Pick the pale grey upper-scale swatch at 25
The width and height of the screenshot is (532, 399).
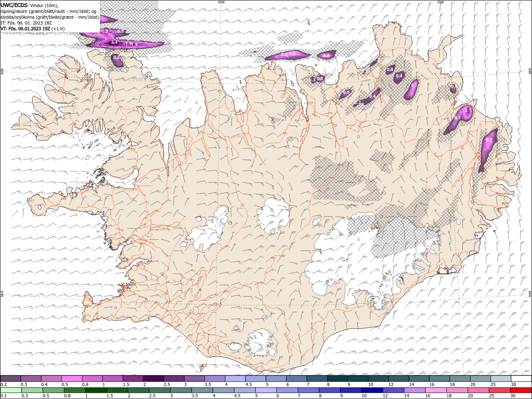click(x=501, y=378)
